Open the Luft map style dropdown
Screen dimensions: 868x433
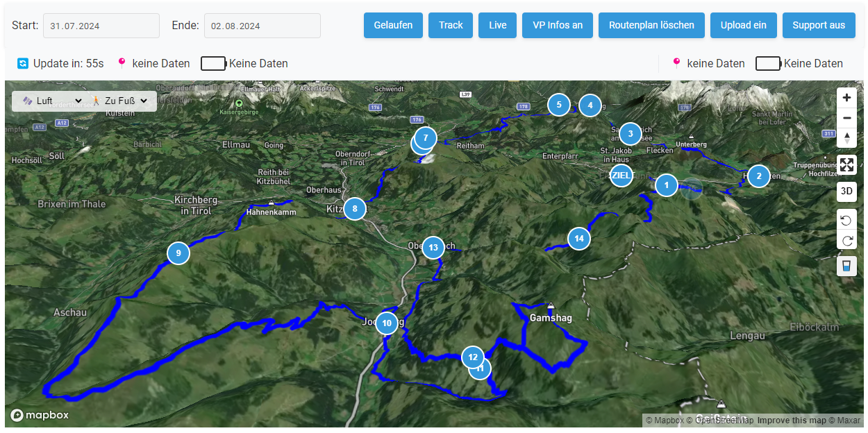[x=52, y=101]
